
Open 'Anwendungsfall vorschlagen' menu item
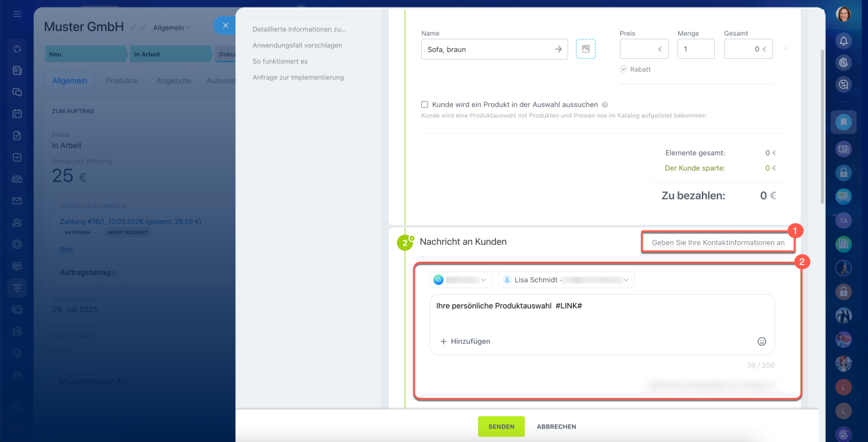click(x=297, y=45)
